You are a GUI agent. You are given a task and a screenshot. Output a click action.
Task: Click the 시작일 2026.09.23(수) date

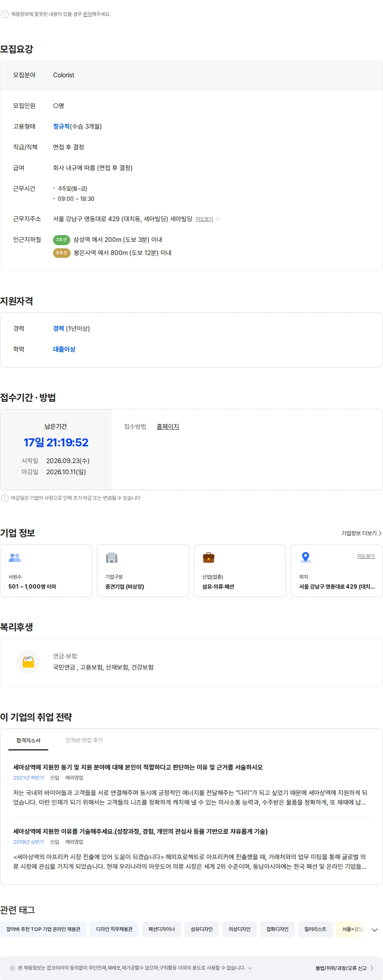68,461
